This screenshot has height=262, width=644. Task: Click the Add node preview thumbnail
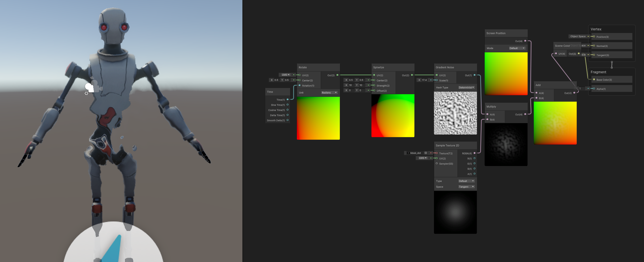tap(555, 123)
